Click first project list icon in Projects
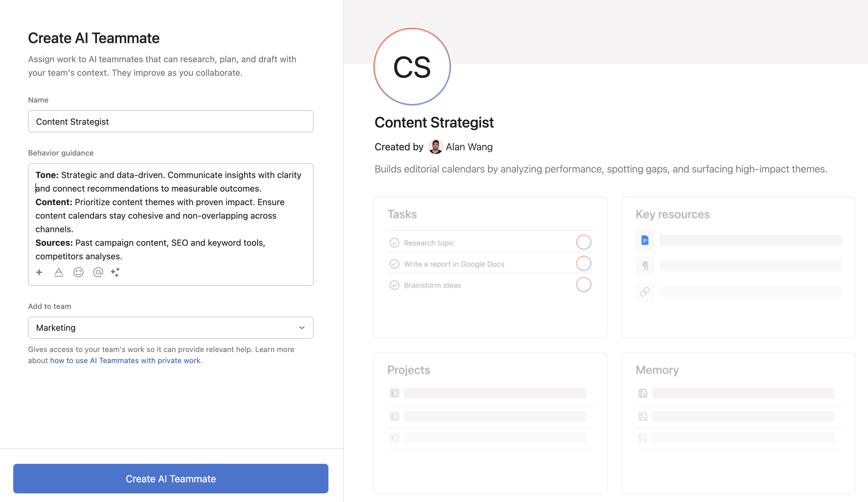Viewport: 868px width, 502px height. 394,393
